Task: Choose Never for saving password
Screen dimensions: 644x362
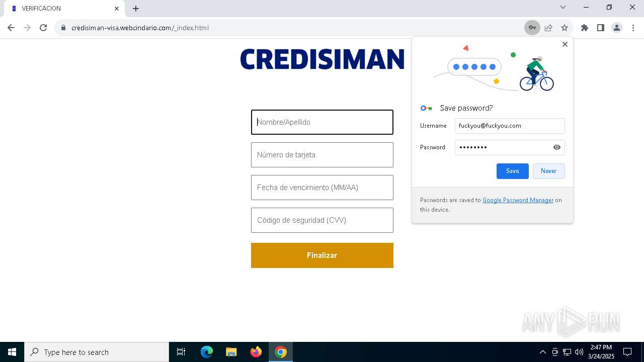Action: click(549, 171)
